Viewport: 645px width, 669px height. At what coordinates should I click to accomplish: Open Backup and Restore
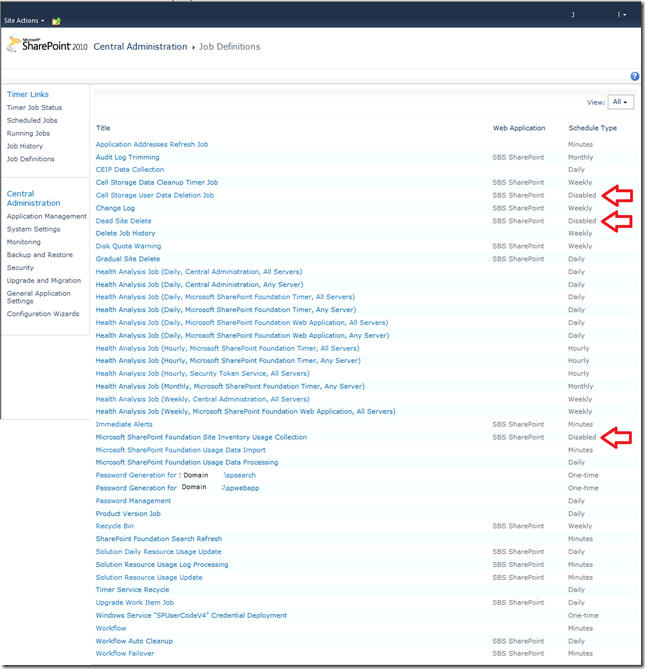tap(40, 255)
